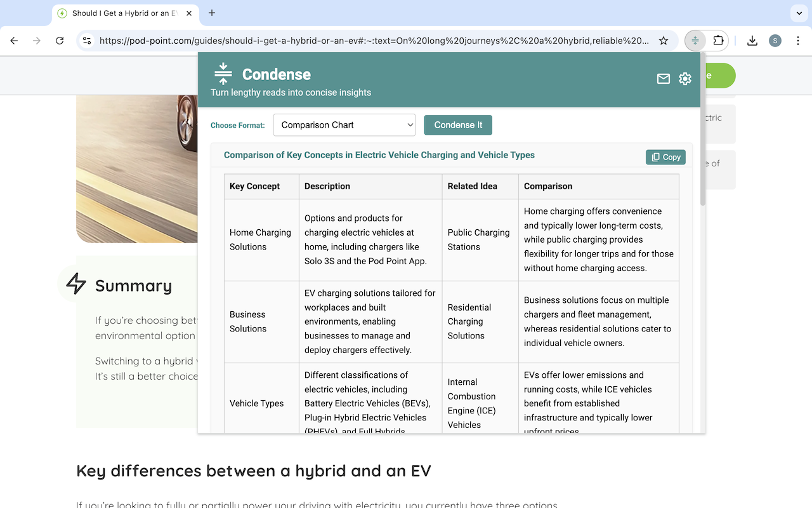Open the tab search chevron

798,13
